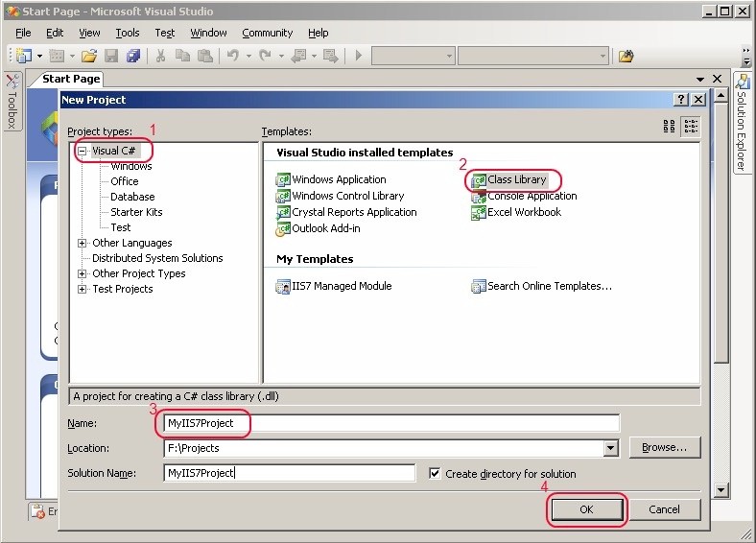This screenshot has width=756, height=543.
Task: Open the File menu
Action: [x=23, y=33]
